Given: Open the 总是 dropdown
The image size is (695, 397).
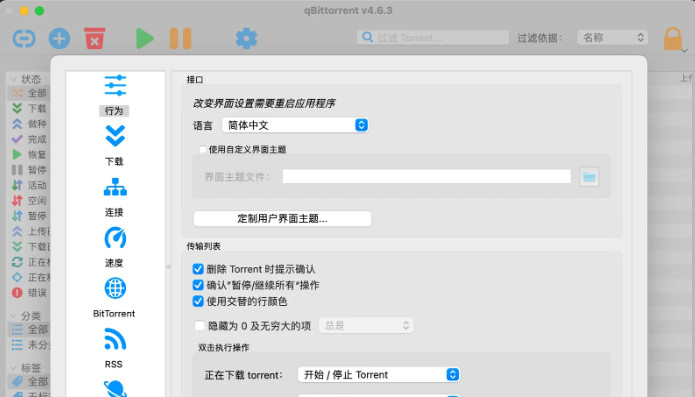Looking at the screenshot, I should [366, 326].
